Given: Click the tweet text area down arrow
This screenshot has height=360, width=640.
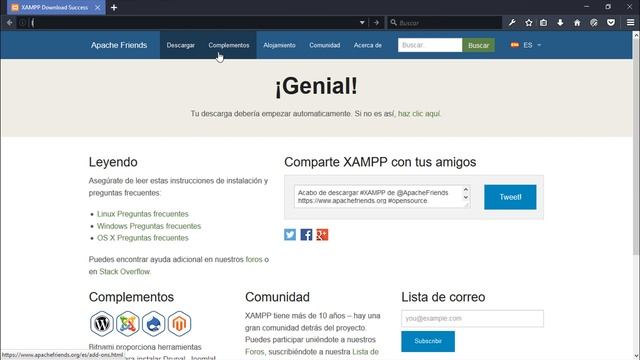Looking at the screenshot, I should coord(466,198).
